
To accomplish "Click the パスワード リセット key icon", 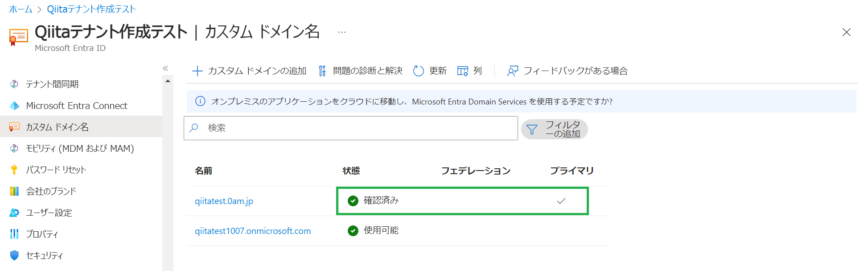I will pos(14,170).
